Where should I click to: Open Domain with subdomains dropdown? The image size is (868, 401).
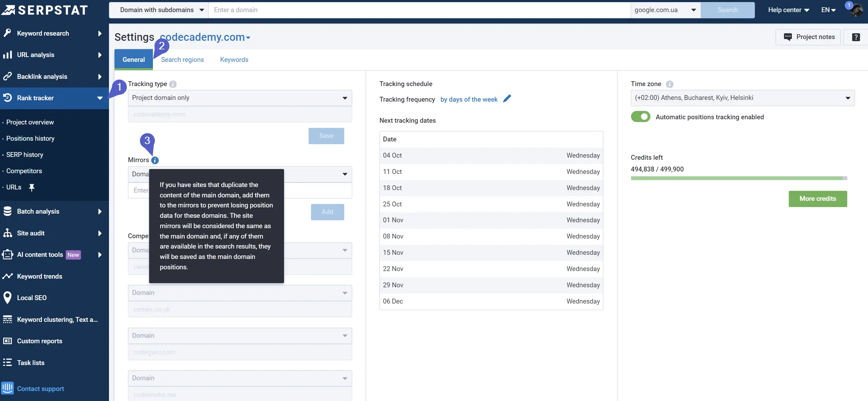point(159,10)
